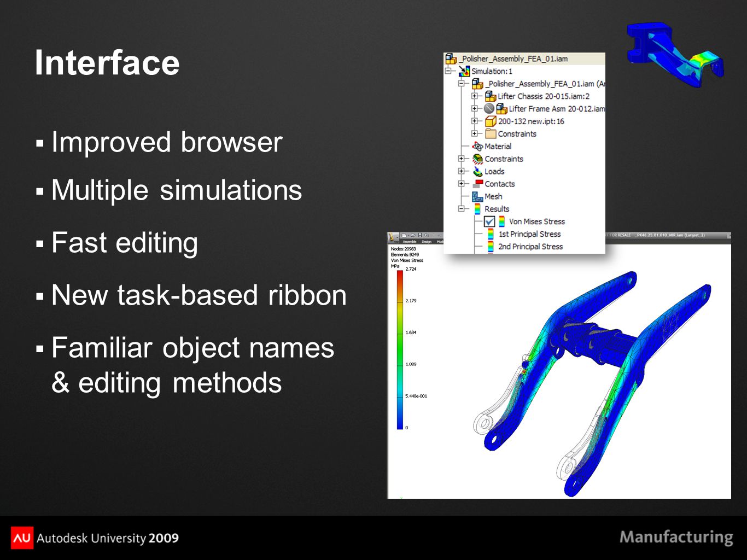Image resolution: width=747 pixels, height=560 pixels.
Task: Click the Open folder icon in quick access toolbar
Action: pyautogui.click(x=413, y=235)
